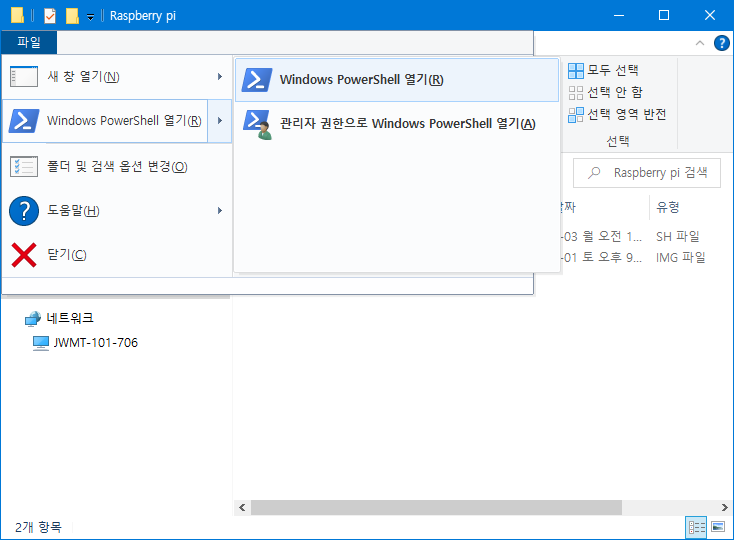Viewport: 734px width, 540px height.
Task: Click the 새 창 열기 window icon
Action: click(24, 77)
